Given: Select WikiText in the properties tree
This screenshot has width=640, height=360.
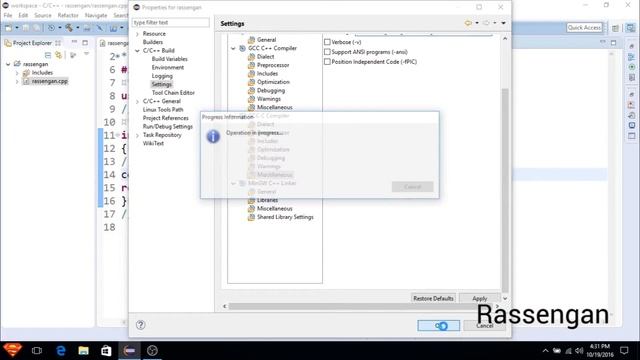Looking at the screenshot, I should tap(153, 143).
